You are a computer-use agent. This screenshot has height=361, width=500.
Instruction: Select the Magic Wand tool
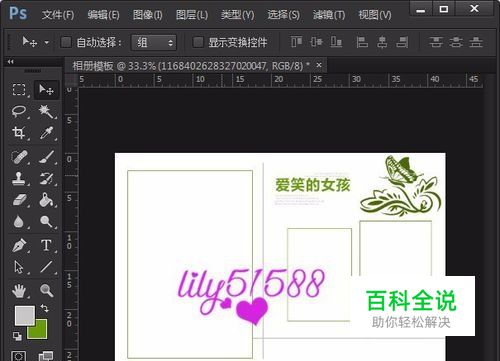(46, 111)
